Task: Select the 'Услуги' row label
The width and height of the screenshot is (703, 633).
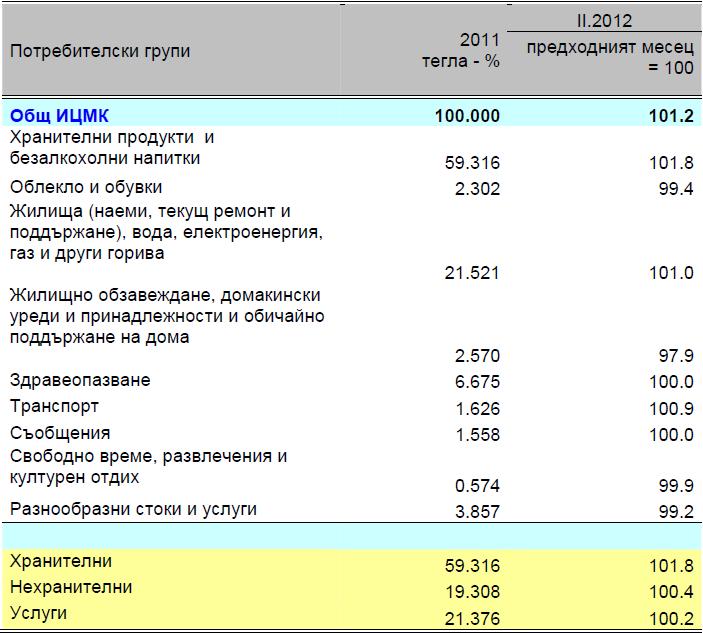Action: (x=39, y=613)
